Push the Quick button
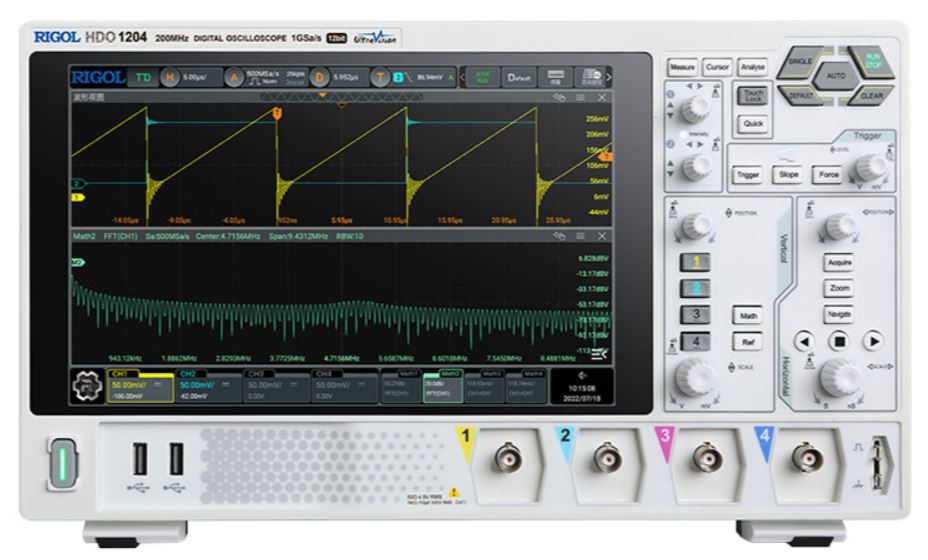Screen dimensions: 928x560 (x=753, y=124)
